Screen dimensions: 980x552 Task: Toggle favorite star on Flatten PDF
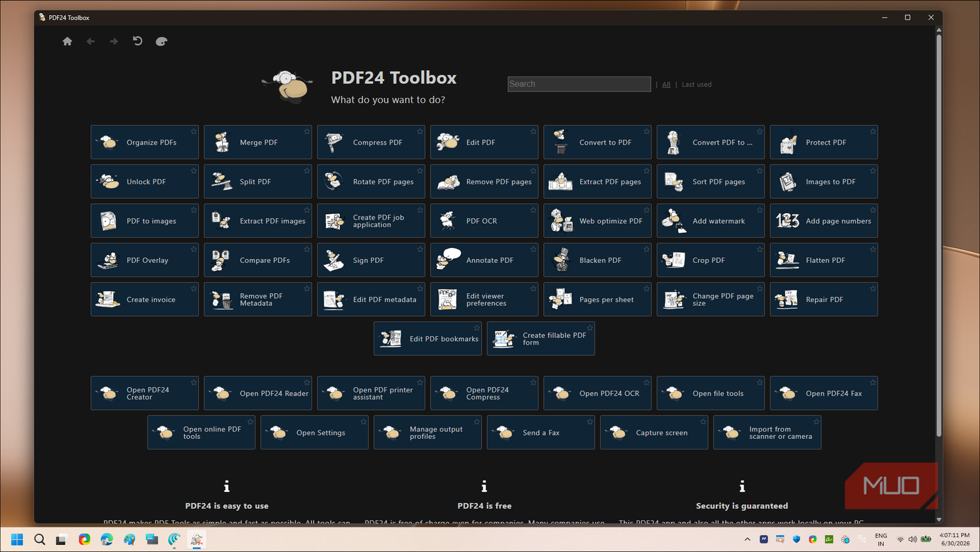873,249
